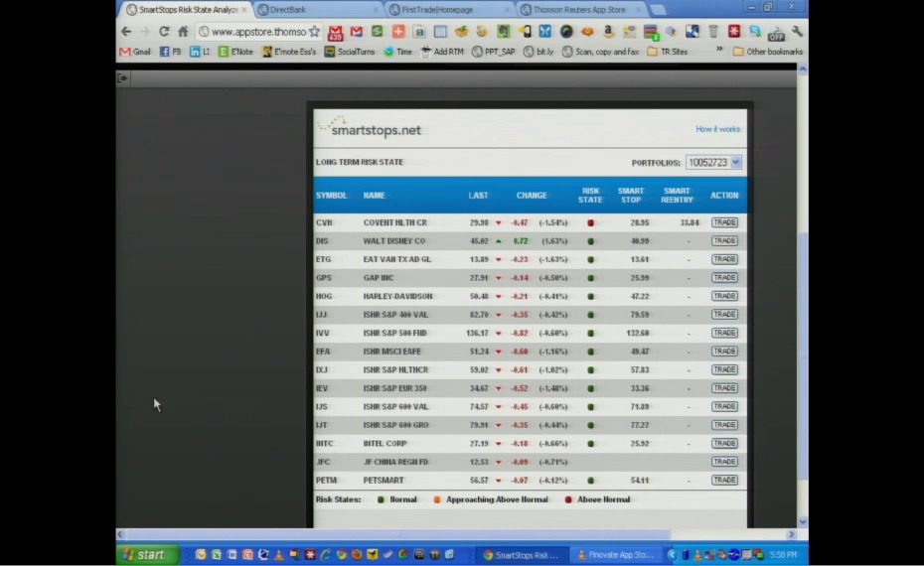924x566 pixels.
Task: Switch to Finovate App Store taskbar window
Action: (x=617, y=555)
